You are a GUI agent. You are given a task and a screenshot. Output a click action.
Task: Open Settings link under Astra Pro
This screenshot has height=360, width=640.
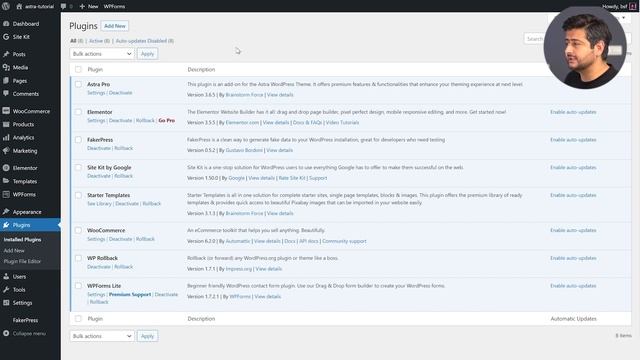pyautogui.click(x=96, y=93)
